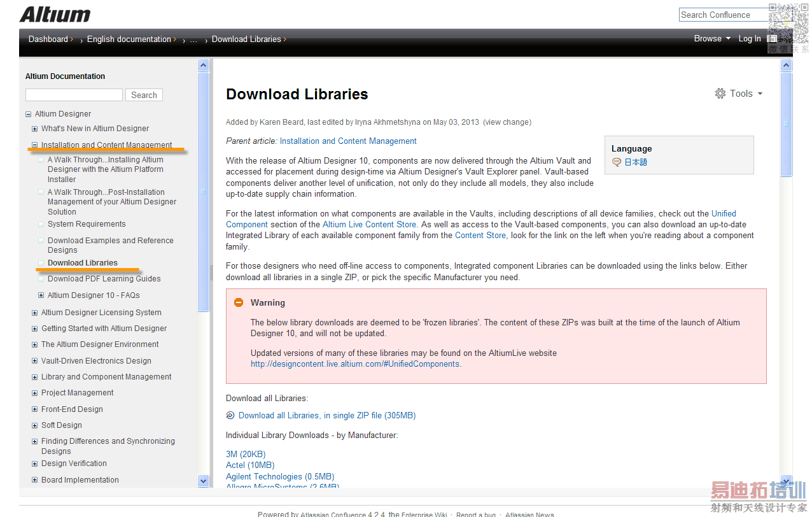Image resolution: width=812 pixels, height=517 pixels.
Task: Click the sidebar Search button
Action: pyautogui.click(x=144, y=95)
